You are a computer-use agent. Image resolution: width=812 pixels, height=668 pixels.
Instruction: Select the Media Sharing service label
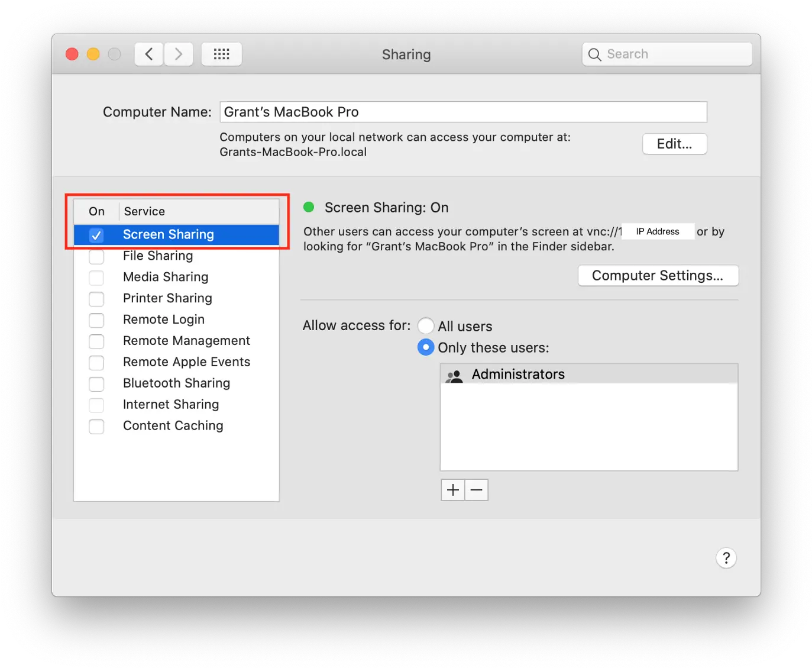pos(166,277)
